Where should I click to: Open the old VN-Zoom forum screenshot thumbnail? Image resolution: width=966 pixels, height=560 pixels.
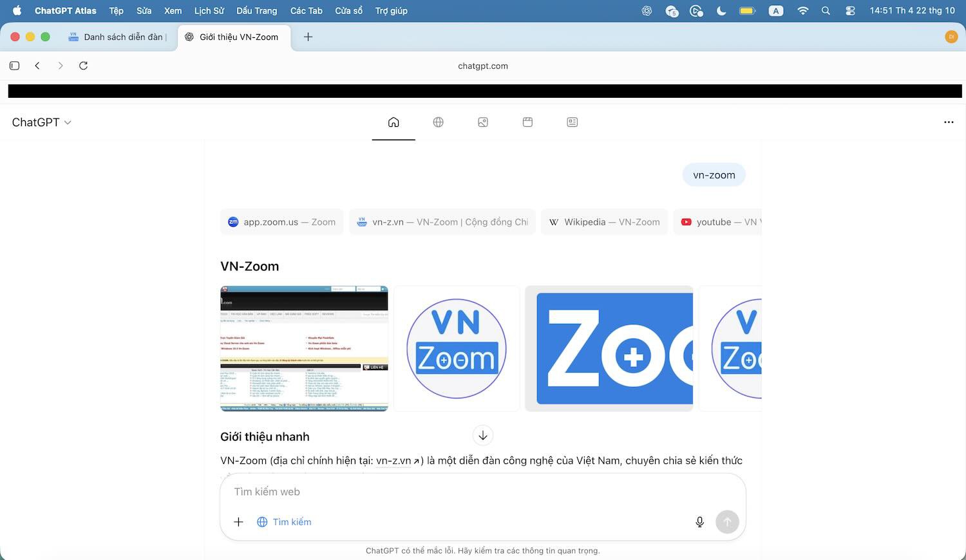304,348
